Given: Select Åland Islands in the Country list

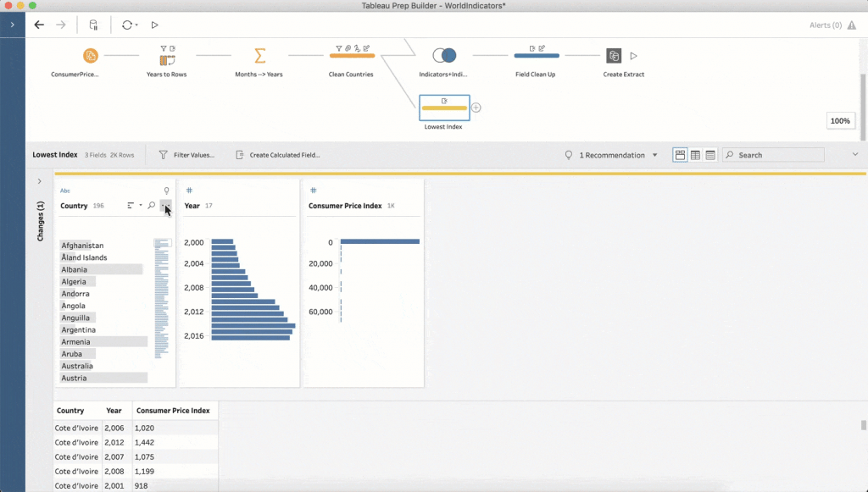Looking at the screenshot, I should [x=84, y=257].
